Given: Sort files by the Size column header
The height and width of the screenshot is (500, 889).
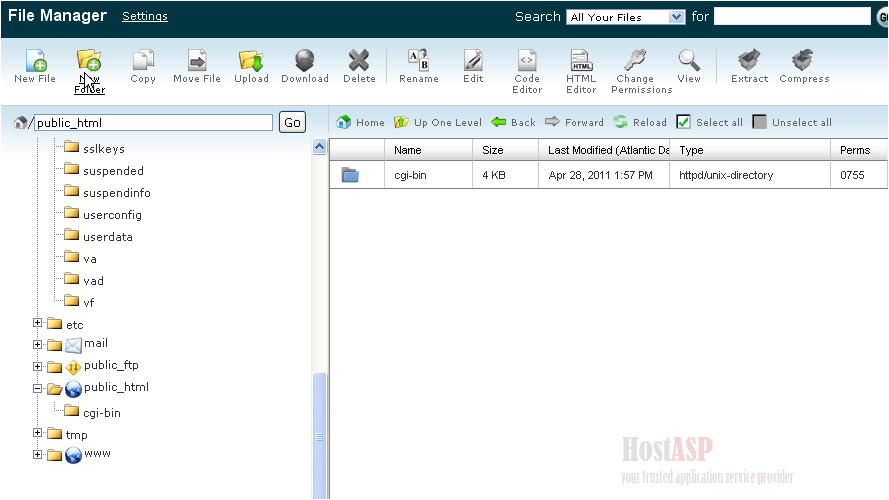Looking at the screenshot, I should tap(493, 150).
